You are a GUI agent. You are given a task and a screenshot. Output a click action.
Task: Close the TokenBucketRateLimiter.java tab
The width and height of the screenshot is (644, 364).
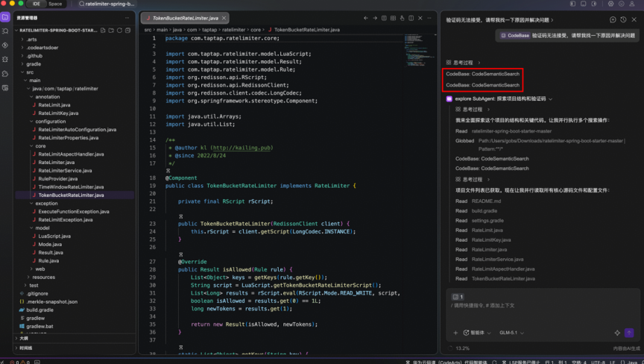224,18
